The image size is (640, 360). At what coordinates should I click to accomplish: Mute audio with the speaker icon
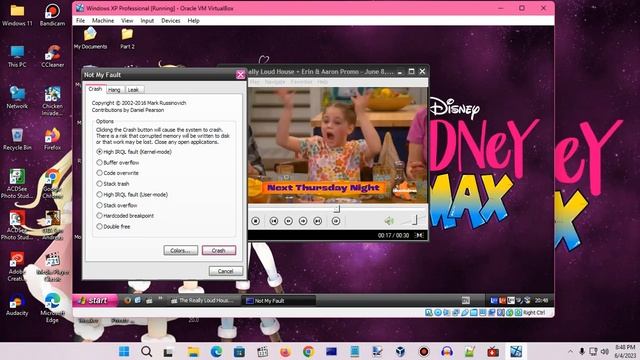click(x=389, y=221)
